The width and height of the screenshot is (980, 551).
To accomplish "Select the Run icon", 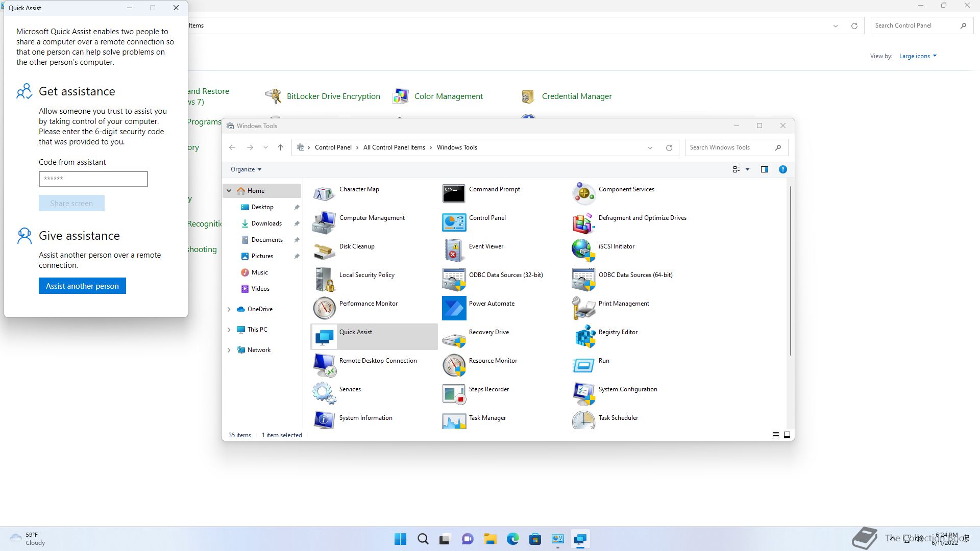I will 583,365.
